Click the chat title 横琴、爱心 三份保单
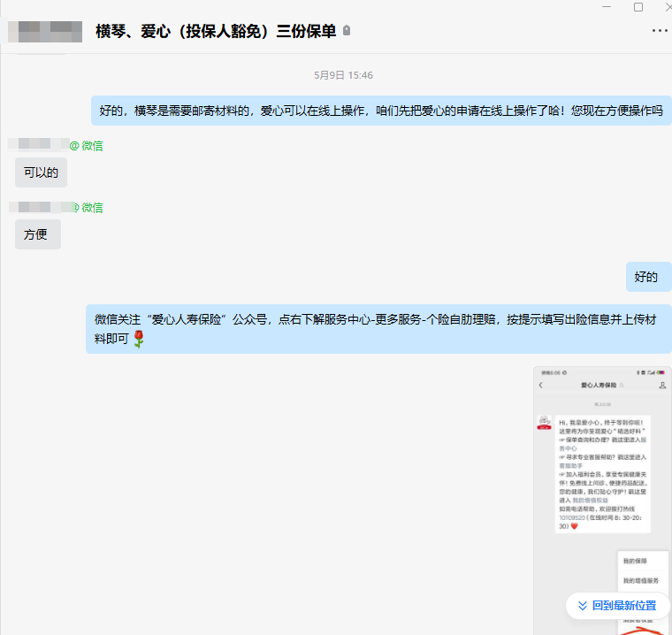The image size is (672, 635). click(x=216, y=31)
